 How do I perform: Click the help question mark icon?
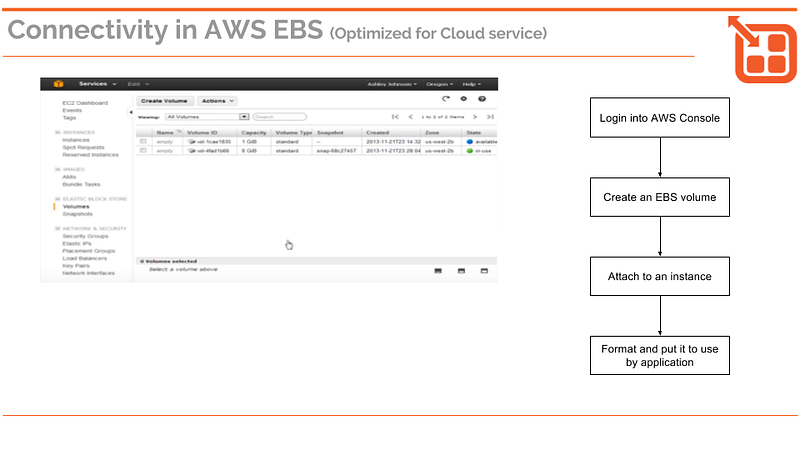point(482,99)
